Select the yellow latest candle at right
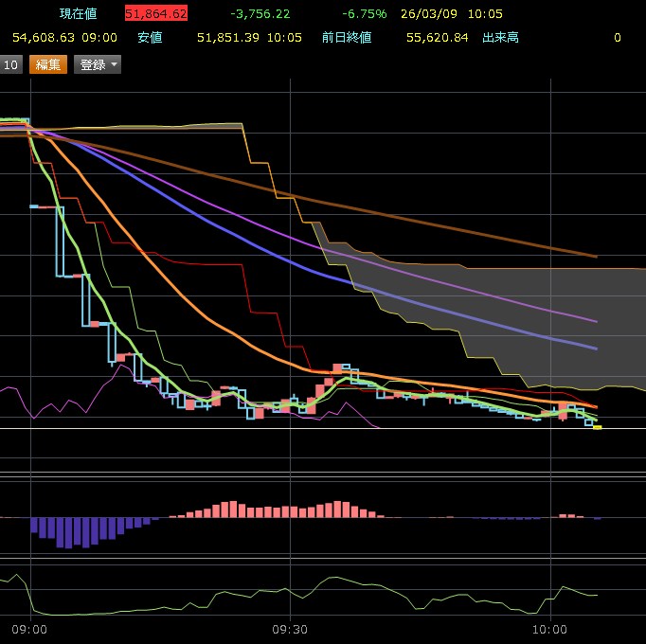Screen dimensions: 646x644 pos(597,427)
